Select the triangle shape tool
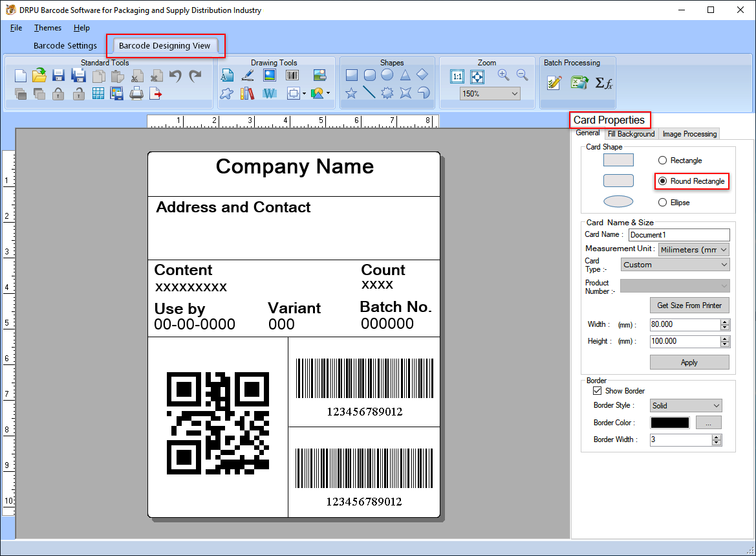This screenshot has height=556, width=756. [x=405, y=75]
